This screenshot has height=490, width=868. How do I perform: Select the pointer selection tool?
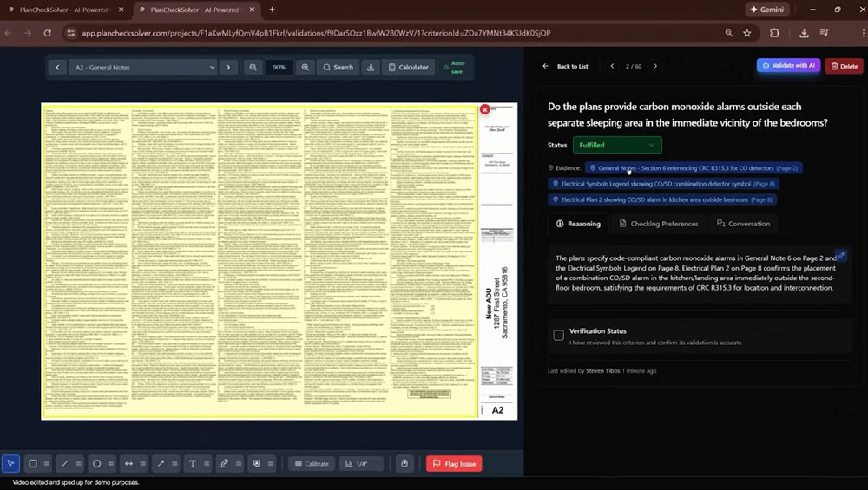[10, 464]
